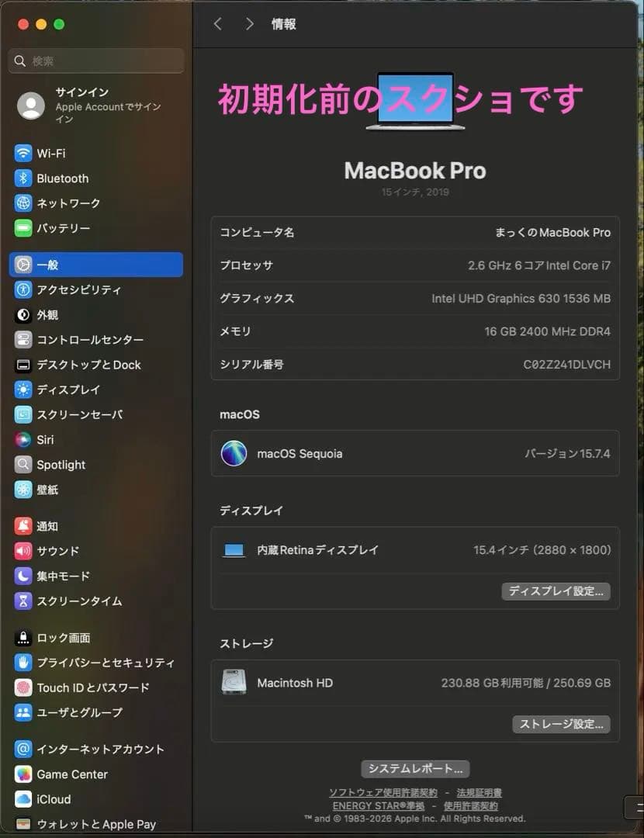Viewport: 644px width, 838px height.
Task: Click the 内蔵Retinaディスプレイ laptop icon
Action: point(234,550)
